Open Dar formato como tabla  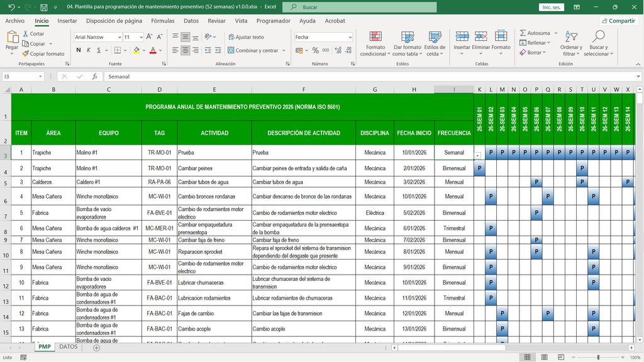click(x=407, y=43)
